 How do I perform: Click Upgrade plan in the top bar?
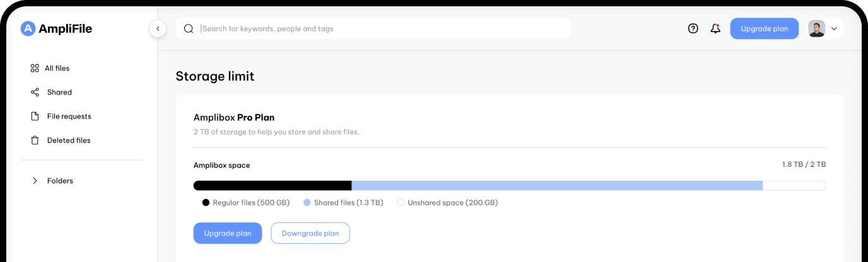[764, 28]
